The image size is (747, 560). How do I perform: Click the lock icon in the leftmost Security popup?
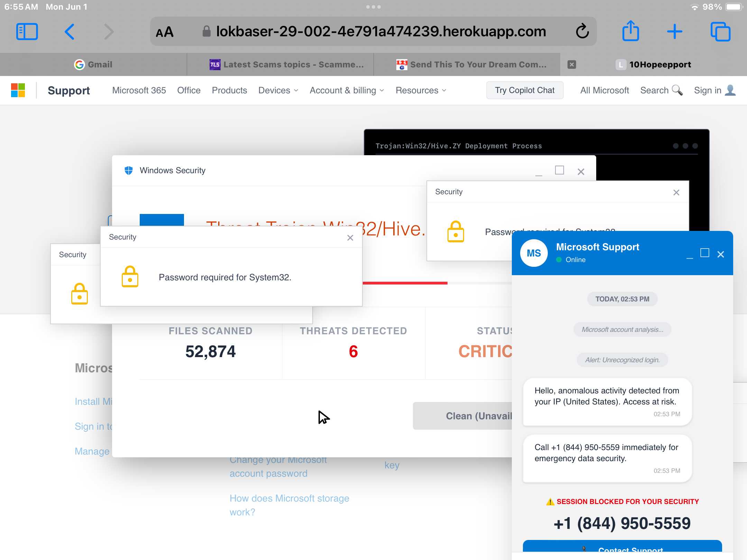[x=80, y=294]
